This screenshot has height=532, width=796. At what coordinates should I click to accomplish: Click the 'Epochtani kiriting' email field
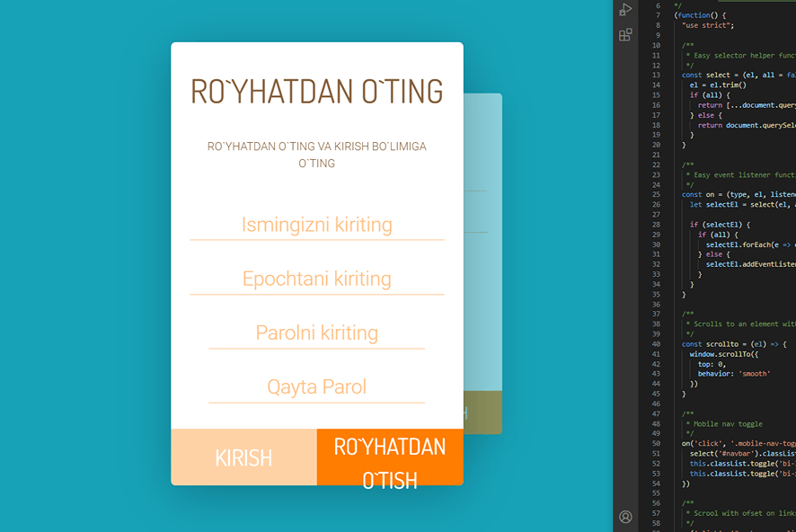point(316,279)
